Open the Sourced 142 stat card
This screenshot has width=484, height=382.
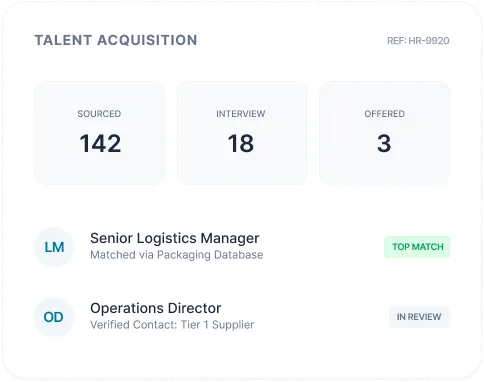point(99,133)
